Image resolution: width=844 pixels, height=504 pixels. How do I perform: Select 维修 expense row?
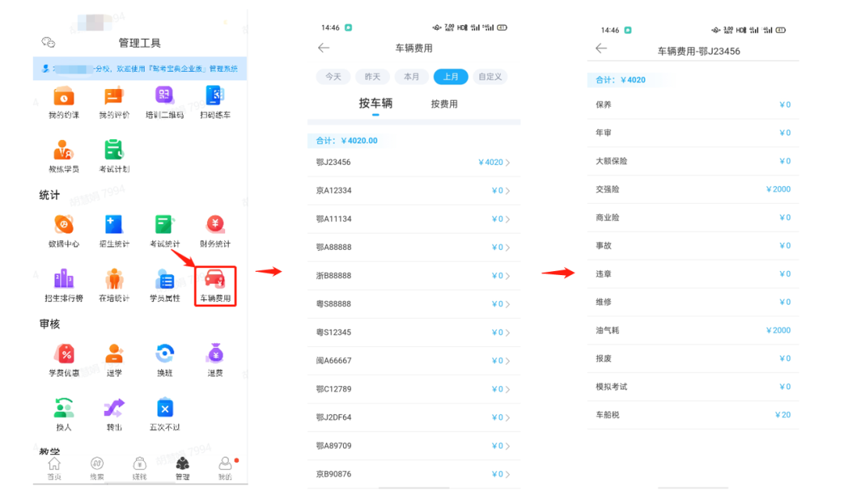click(x=693, y=302)
